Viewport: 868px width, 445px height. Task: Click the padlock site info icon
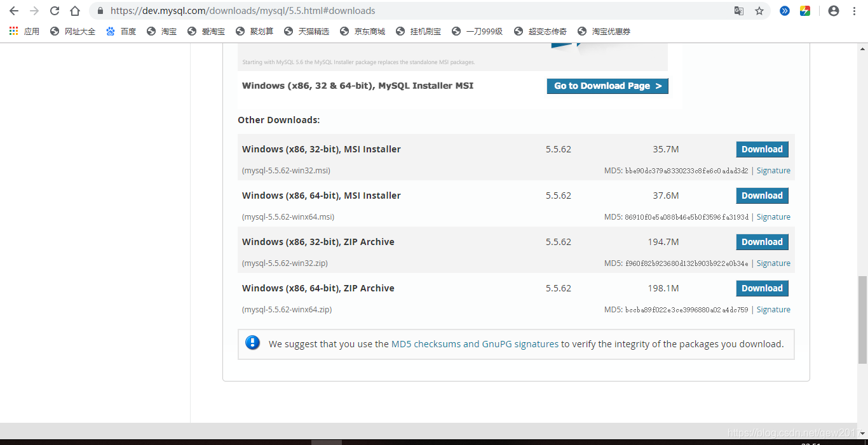(100, 11)
